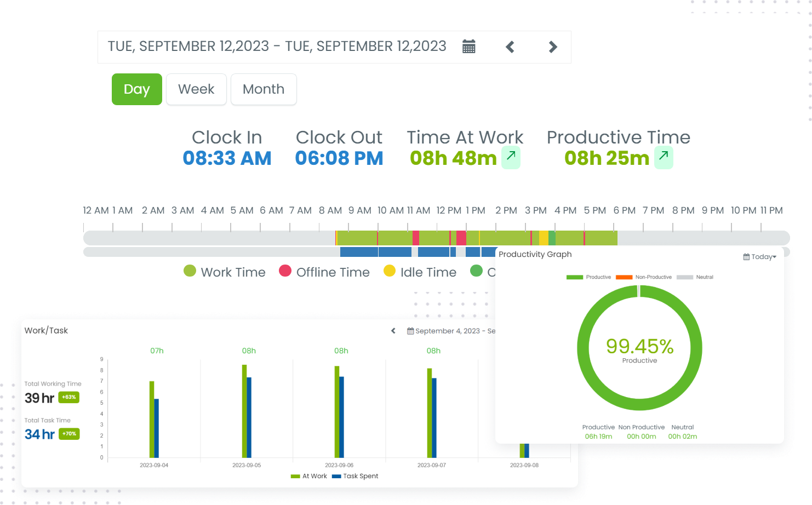Toggle the Non-Productive legend in Productivity Graph
This screenshot has height=505, width=812.
tap(653, 277)
